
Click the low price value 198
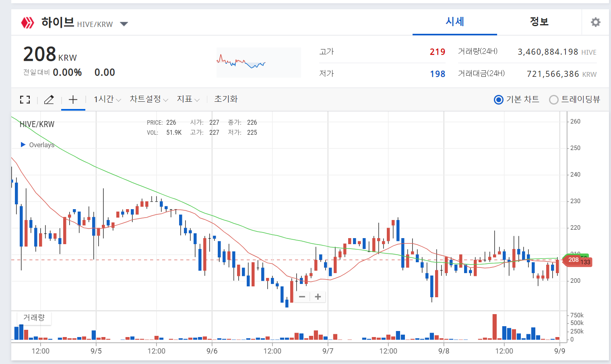(437, 74)
